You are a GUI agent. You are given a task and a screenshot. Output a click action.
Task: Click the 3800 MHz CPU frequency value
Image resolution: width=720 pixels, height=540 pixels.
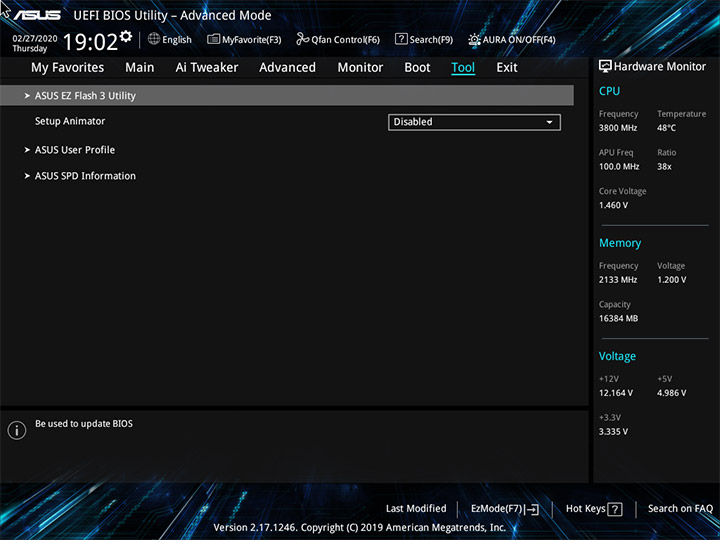(618, 128)
